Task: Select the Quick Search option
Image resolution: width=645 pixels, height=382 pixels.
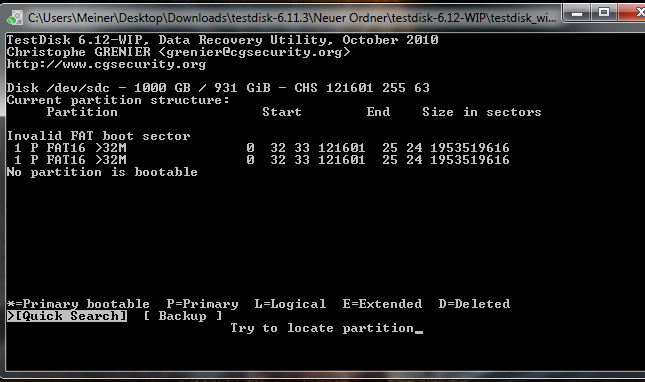Action: (67, 316)
